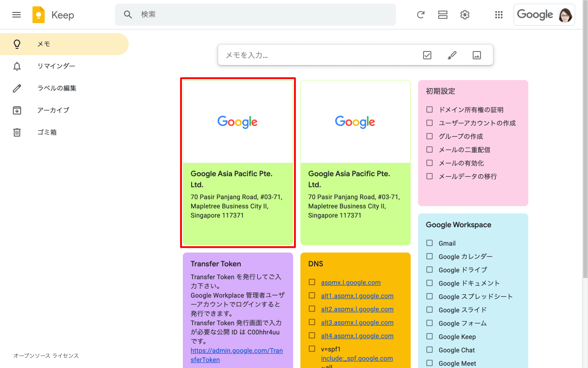Create a new drawing note icon
588x368 pixels.
[452, 55]
